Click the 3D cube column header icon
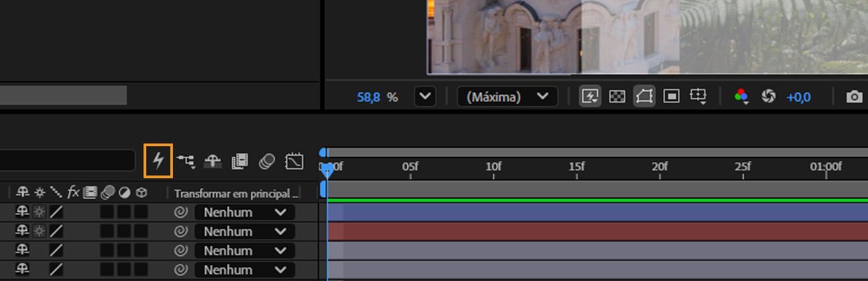The height and width of the screenshot is (281, 868). pos(142,193)
